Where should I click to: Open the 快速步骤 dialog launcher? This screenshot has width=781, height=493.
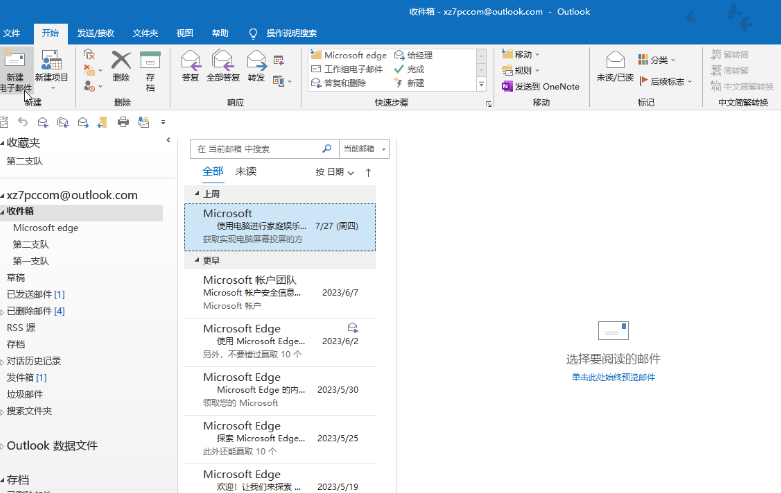point(489,104)
